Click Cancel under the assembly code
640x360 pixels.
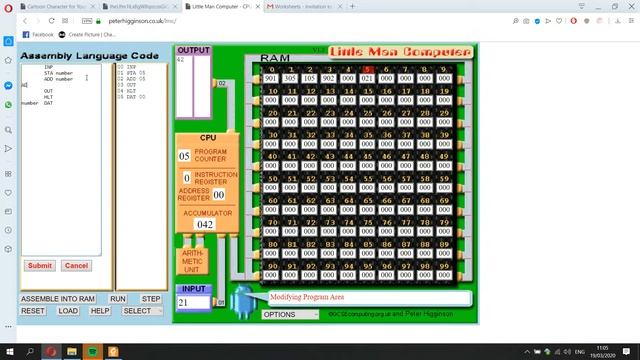(x=76, y=266)
